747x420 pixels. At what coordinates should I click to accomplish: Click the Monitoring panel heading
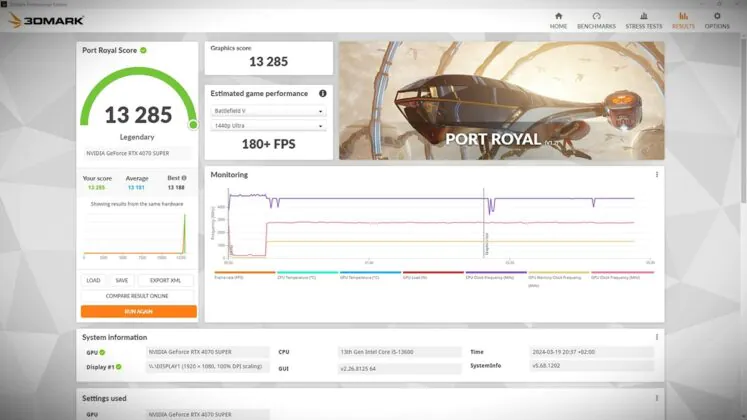tap(229, 175)
